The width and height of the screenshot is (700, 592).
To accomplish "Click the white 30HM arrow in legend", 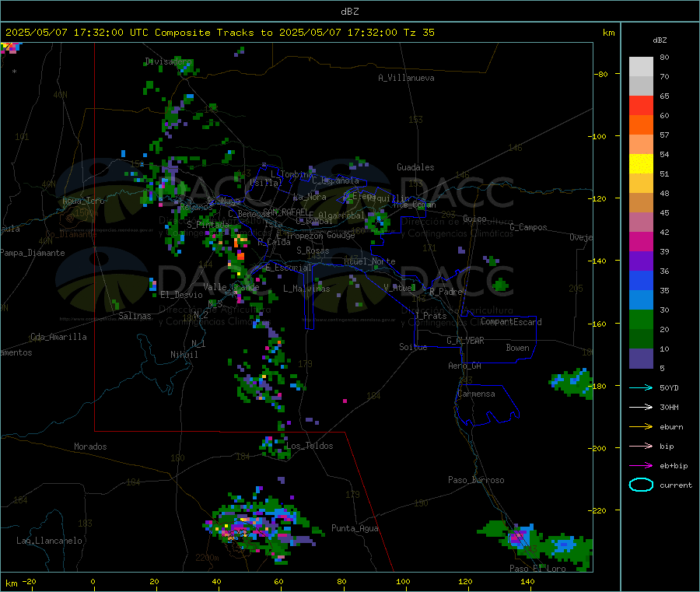I will point(641,407).
